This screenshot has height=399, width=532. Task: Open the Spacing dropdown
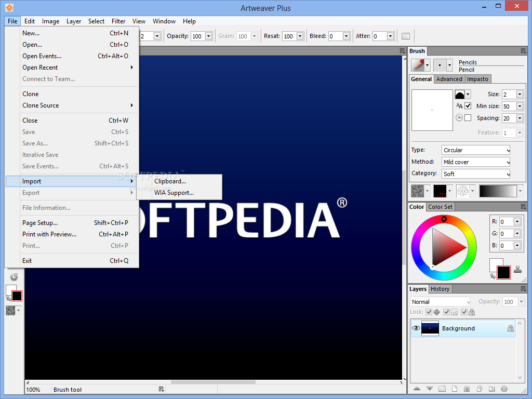pos(520,118)
